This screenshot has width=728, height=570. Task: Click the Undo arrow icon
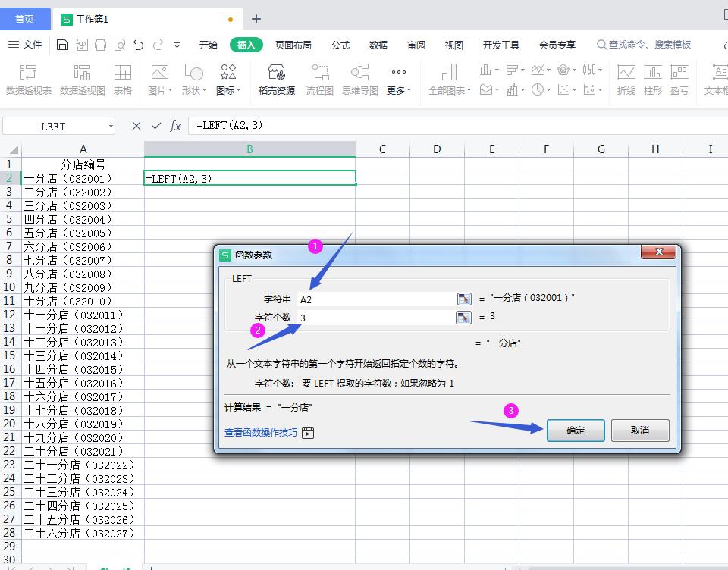point(138,45)
